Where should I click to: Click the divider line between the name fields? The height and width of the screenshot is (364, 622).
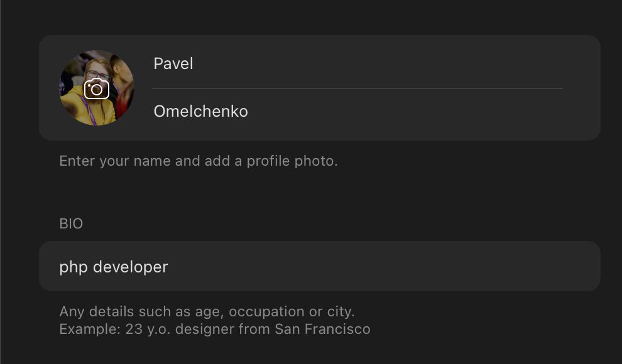[357, 88]
